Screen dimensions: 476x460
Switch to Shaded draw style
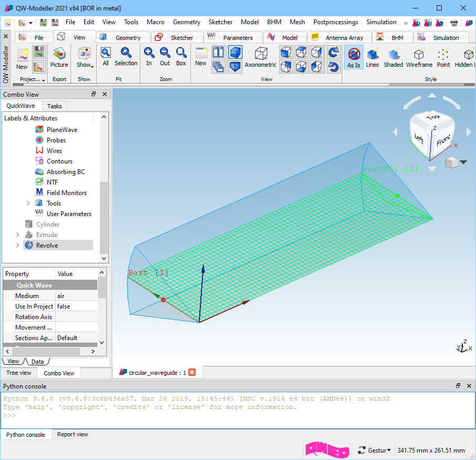(x=393, y=57)
